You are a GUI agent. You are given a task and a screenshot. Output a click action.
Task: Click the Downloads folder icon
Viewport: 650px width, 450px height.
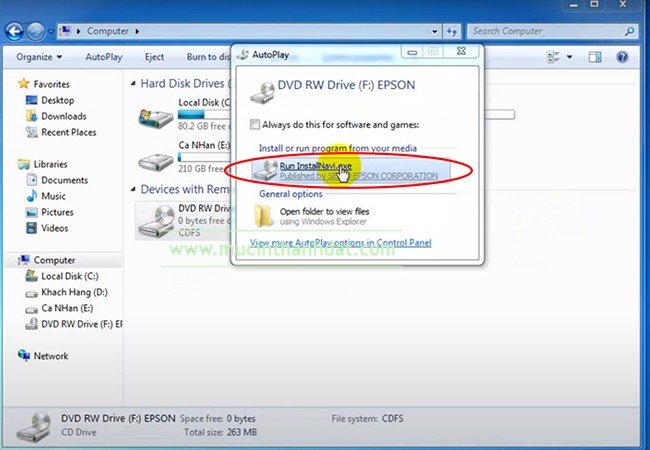[x=32, y=116]
